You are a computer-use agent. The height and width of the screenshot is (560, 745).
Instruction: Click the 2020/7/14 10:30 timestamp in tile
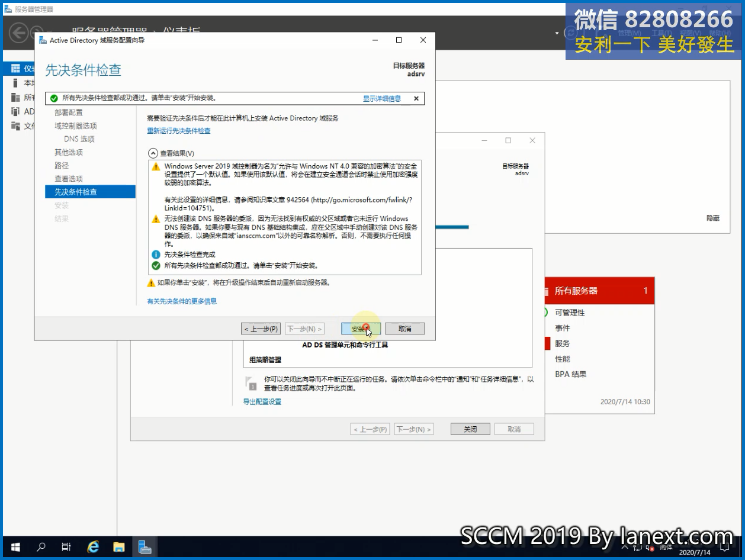625,401
